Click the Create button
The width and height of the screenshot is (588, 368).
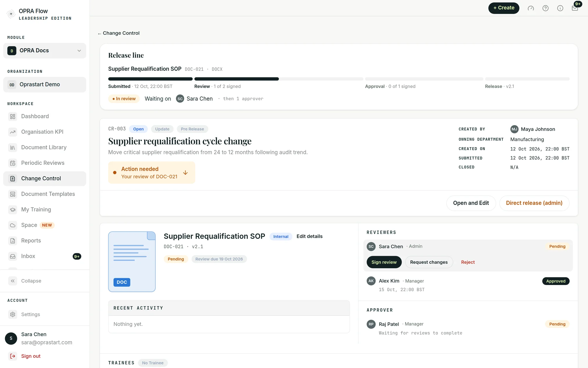point(504,8)
